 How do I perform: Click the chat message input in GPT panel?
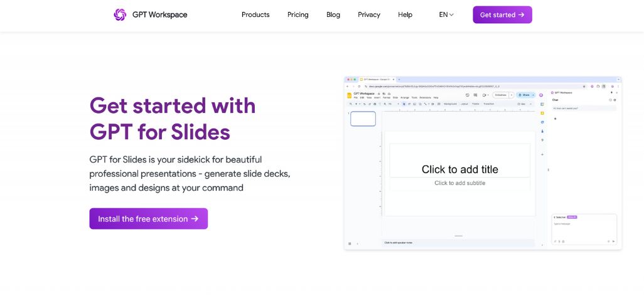point(584,230)
